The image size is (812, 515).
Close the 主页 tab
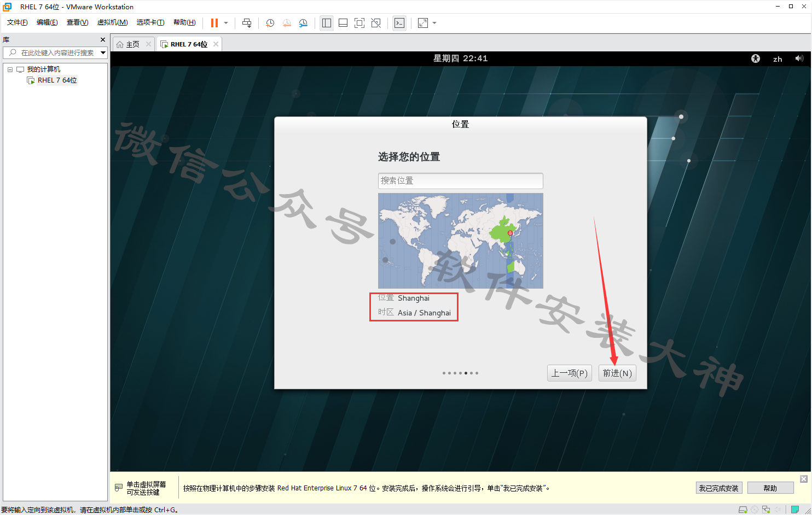148,44
